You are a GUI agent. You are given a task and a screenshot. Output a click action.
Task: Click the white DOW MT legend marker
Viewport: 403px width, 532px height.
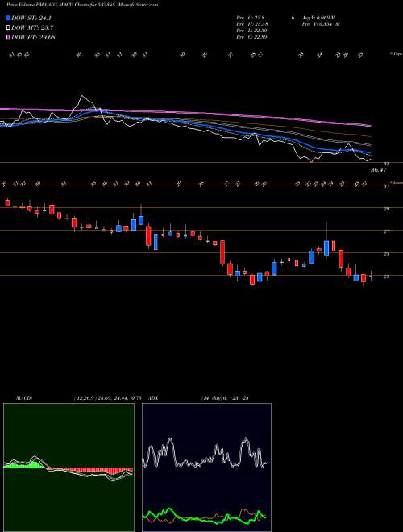(x=9, y=28)
